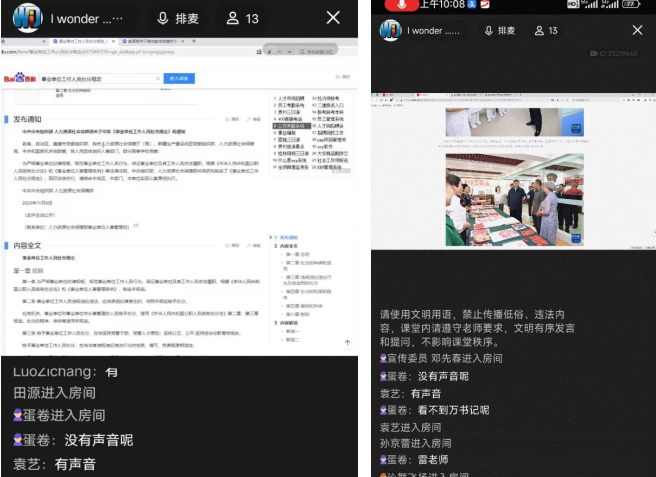Tap the host avatar in the right stream
Screen dimensions: 656x477
click(389, 31)
